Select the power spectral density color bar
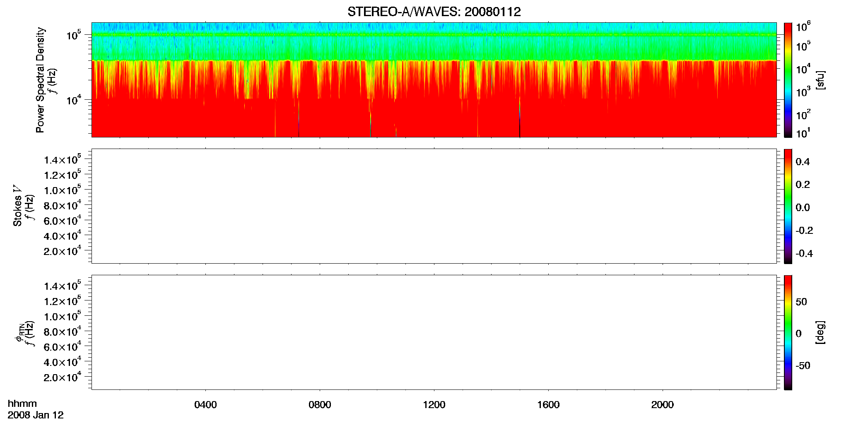 tap(788, 80)
